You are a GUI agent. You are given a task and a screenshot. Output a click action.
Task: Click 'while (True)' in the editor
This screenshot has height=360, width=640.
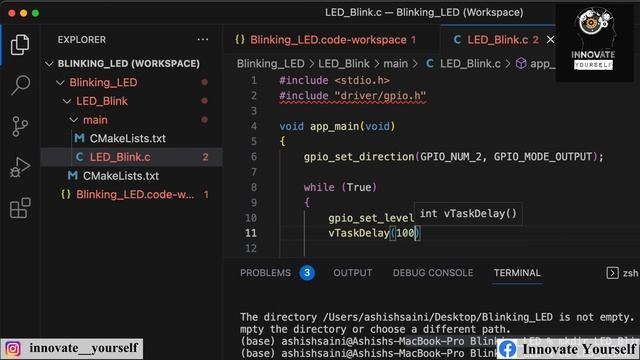(x=340, y=187)
